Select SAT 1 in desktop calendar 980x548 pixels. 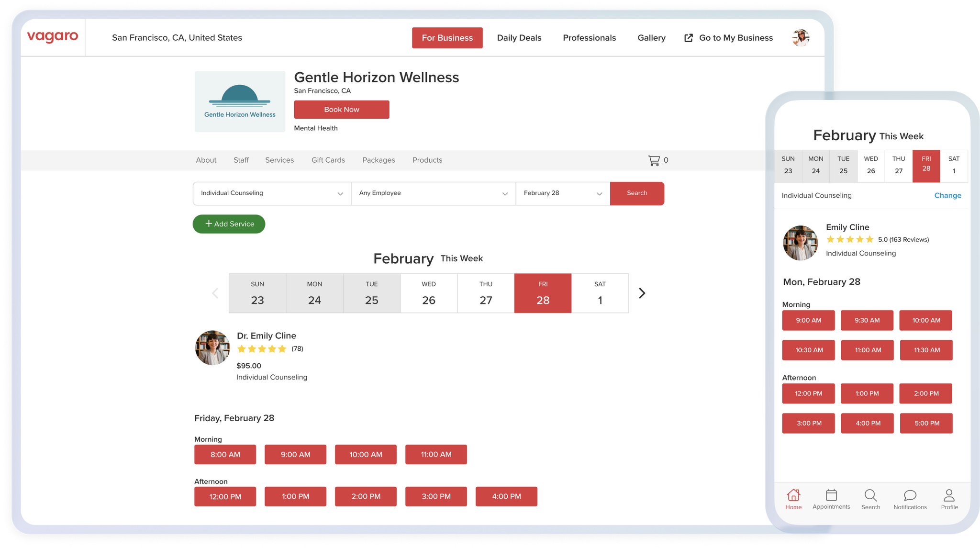pyautogui.click(x=600, y=293)
